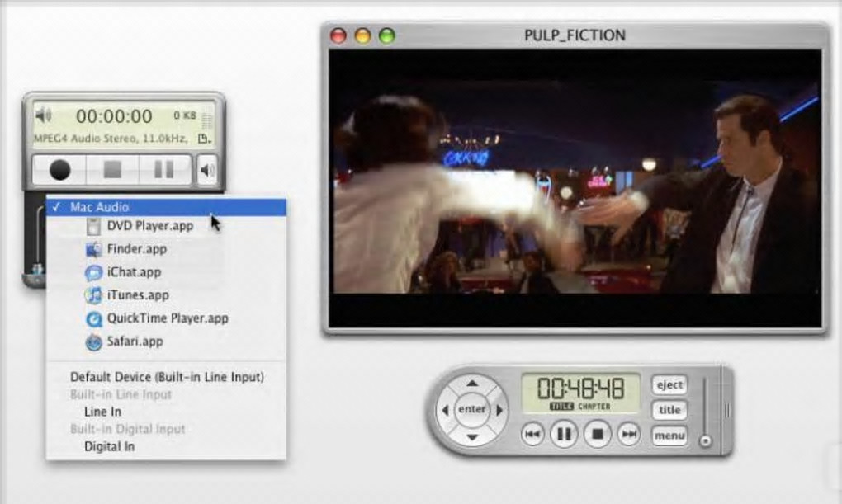The height and width of the screenshot is (504, 842).
Task: Toggle the CHAPTER time mode label
Action: (x=594, y=407)
